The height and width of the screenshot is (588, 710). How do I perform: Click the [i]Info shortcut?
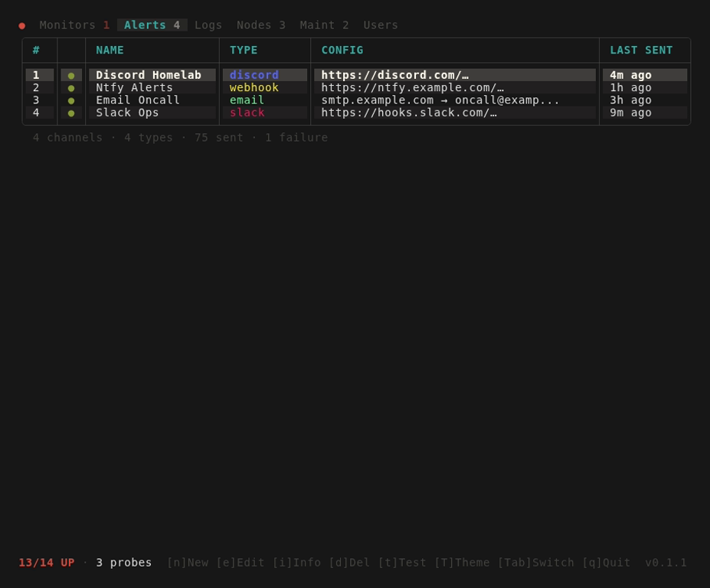[296, 563]
